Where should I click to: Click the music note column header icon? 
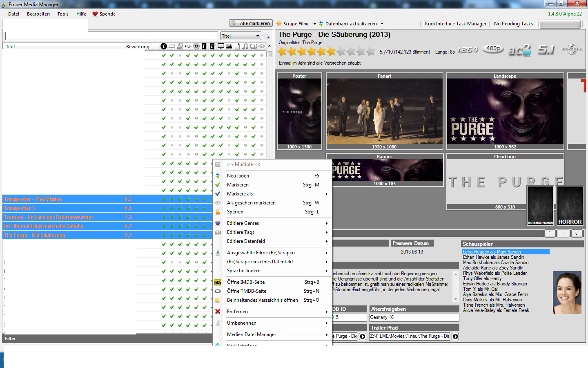[x=245, y=46]
